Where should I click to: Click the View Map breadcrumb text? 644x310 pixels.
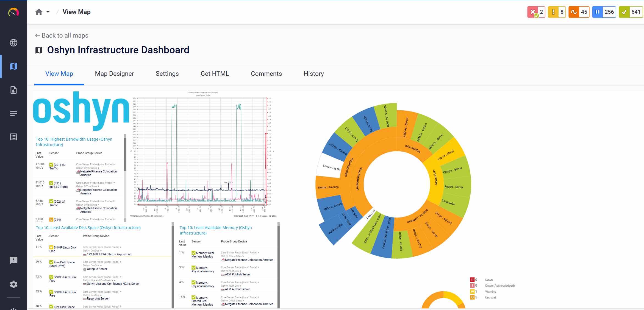click(76, 12)
